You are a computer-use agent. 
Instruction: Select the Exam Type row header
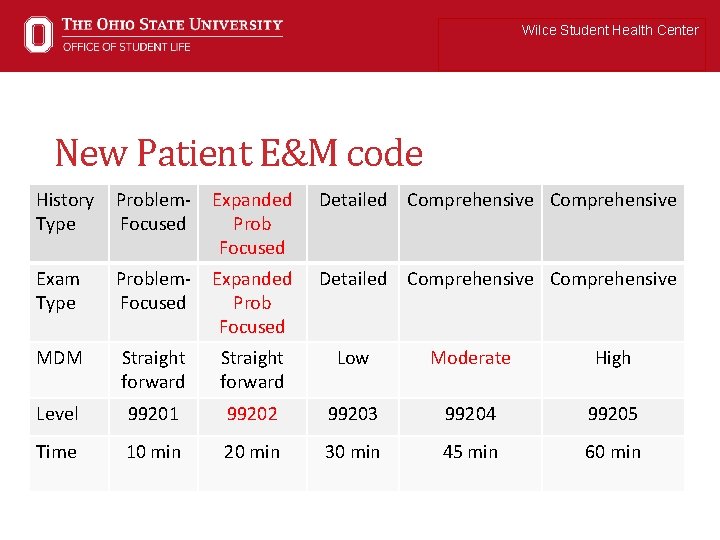pos(69,302)
